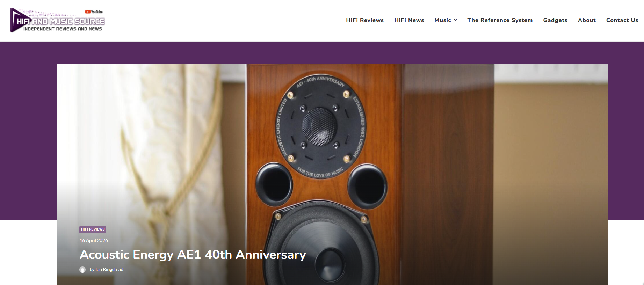The height and width of the screenshot is (285, 644).
Task: Expand the Music menu chevron
Action: click(x=455, y=20)
